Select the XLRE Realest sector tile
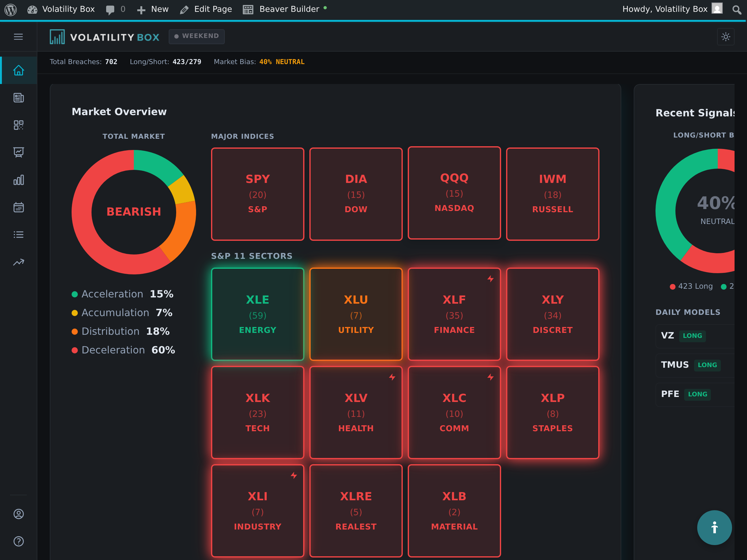Screen dimensions: 747x560 point(356,511)
